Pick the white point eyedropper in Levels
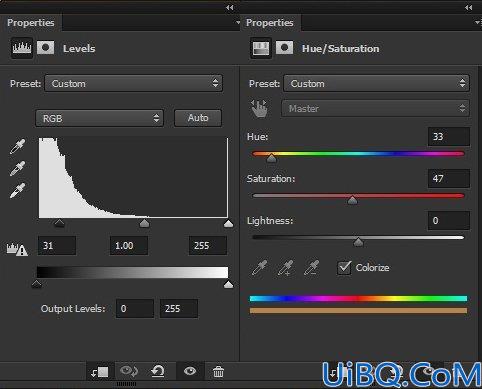Screen dimensions: 482x389 (17, 191)
